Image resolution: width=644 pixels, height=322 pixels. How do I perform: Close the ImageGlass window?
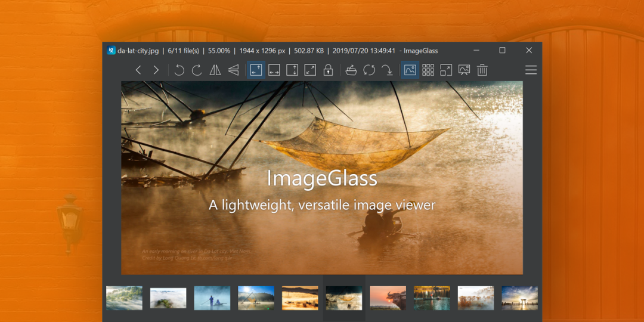coord(529,51)
